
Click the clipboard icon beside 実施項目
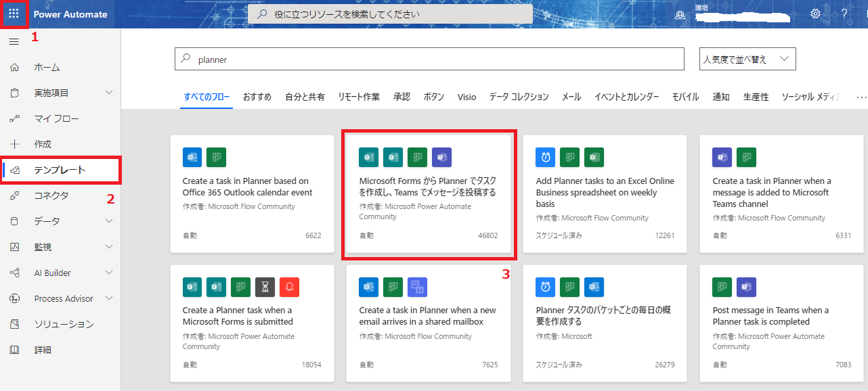pyautogui.click(x=14, y=93)
